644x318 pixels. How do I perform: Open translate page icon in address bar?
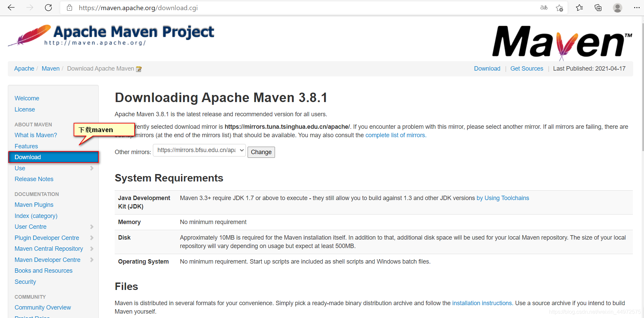click(544, 8)
